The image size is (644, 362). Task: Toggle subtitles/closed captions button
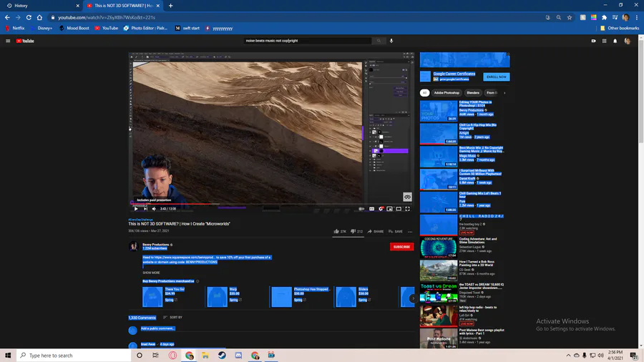371,209
